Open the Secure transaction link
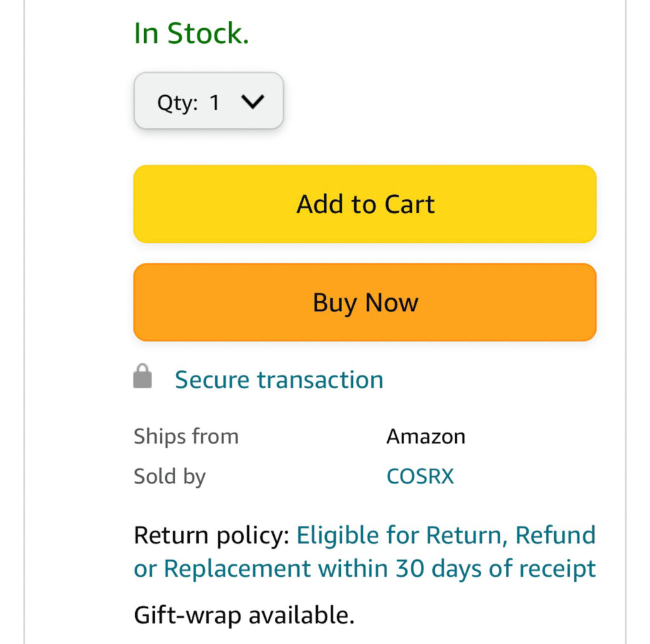The image size is (650, 644). click(279, 380)
